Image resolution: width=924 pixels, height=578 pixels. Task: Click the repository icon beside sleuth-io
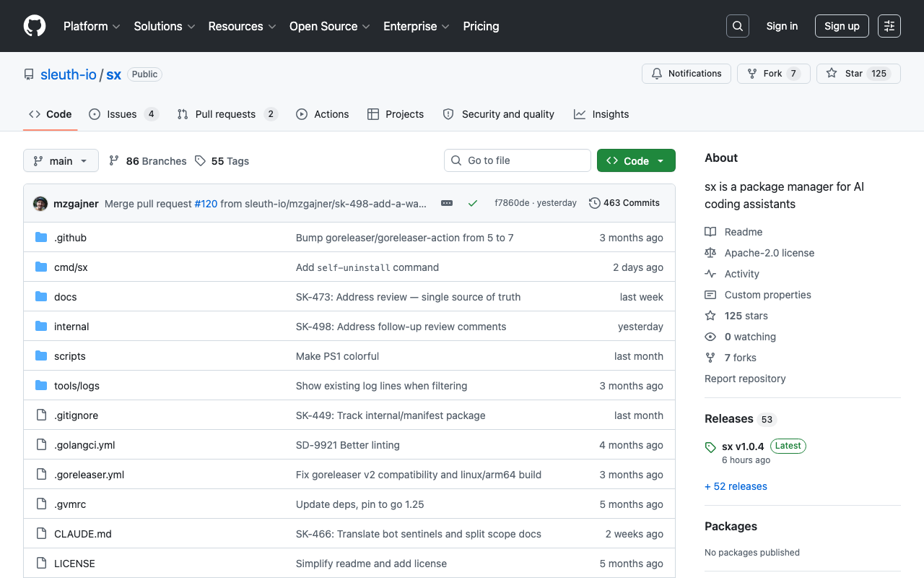pos(29,74)
